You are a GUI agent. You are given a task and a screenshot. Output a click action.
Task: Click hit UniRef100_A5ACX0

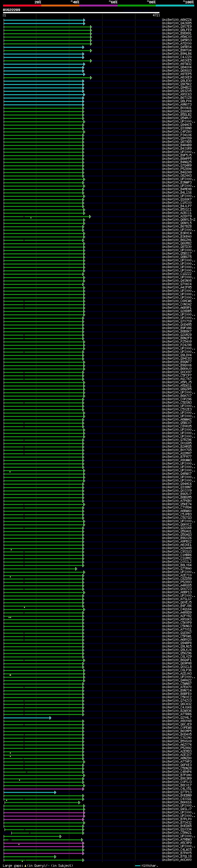point(177,37)
